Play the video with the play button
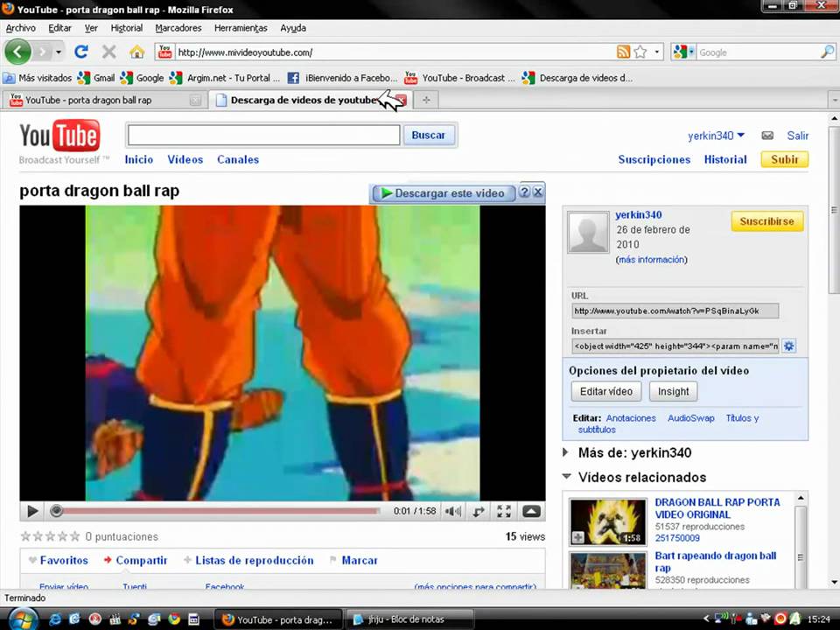 point(32,512)
